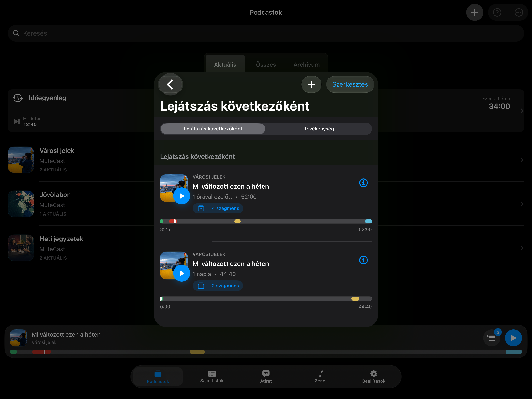The height and width of the screenshot is (399, 532).
Task: Open the Időegyenleg history icon
Action: 18,98
